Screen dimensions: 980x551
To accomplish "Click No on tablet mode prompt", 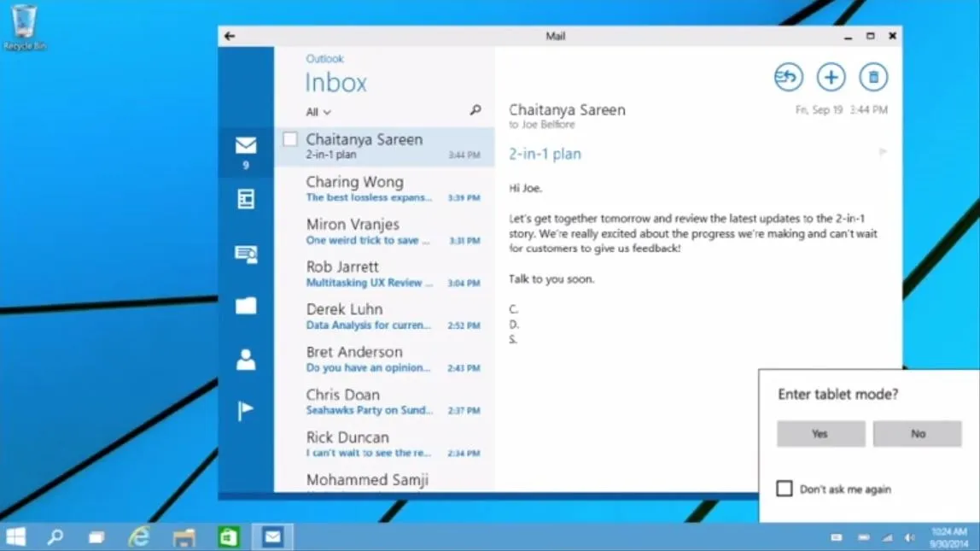I will tap(917, 433).
